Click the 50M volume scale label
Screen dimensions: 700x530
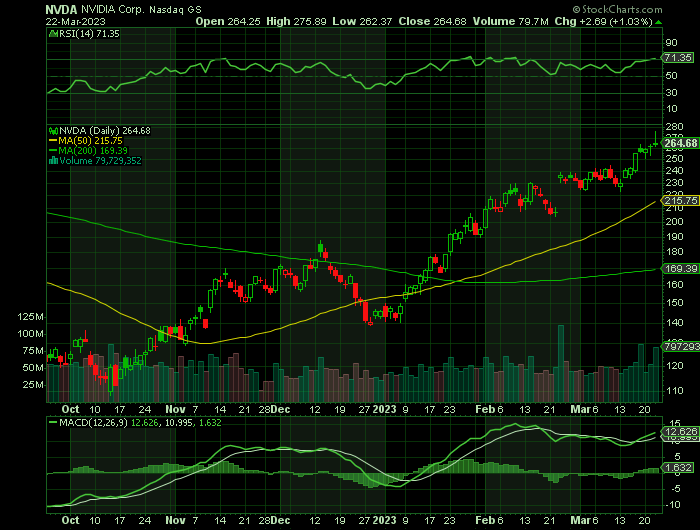tap(33, 368)
